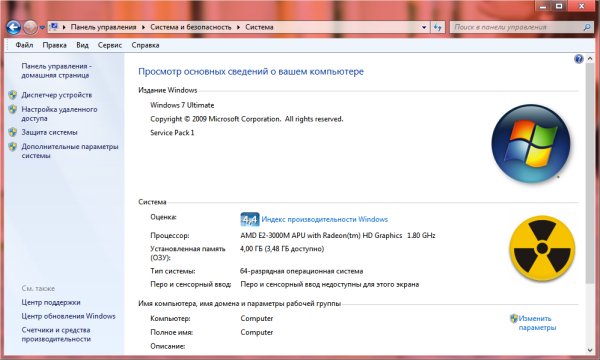Expand the arrow after Система и безопасность
The image size is (600, 360).
point(238,27)
